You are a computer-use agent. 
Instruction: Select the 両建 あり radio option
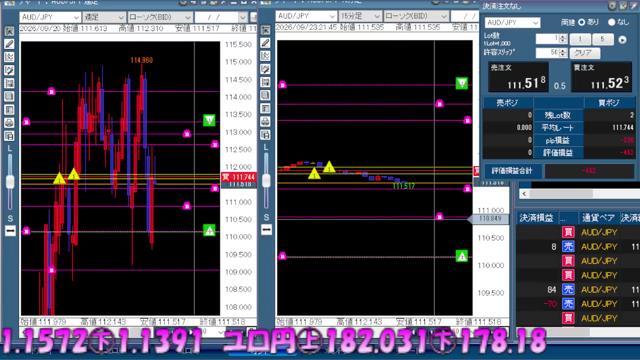[582, 22]
